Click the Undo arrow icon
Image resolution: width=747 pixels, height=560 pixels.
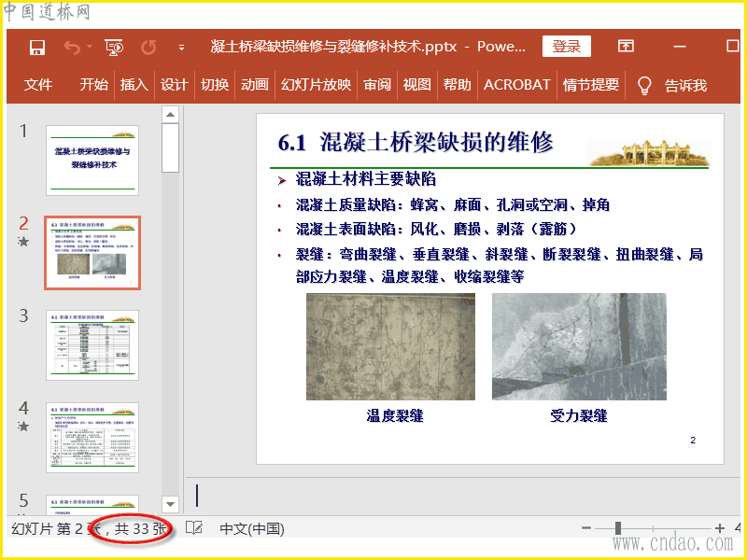click(x=72, y=47)
